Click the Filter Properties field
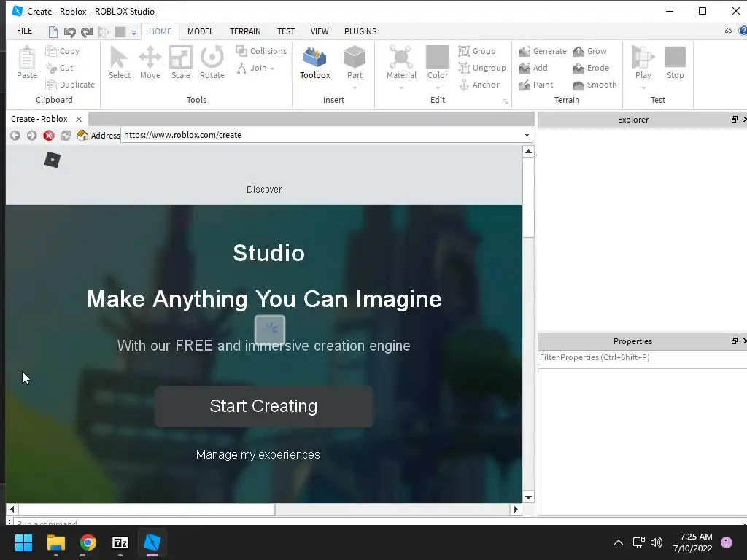The height and width of the screenshot is (560, 747). 642,357
